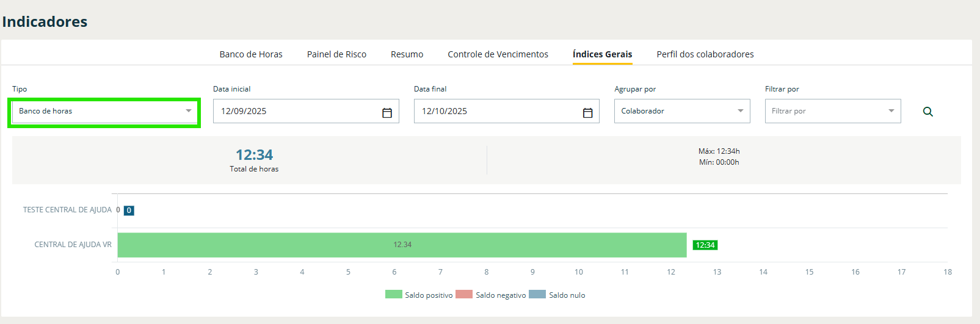Toggle Saldo positivo legend series
Viewport: 980px width, 324px height.
click(x=419, y=295)
